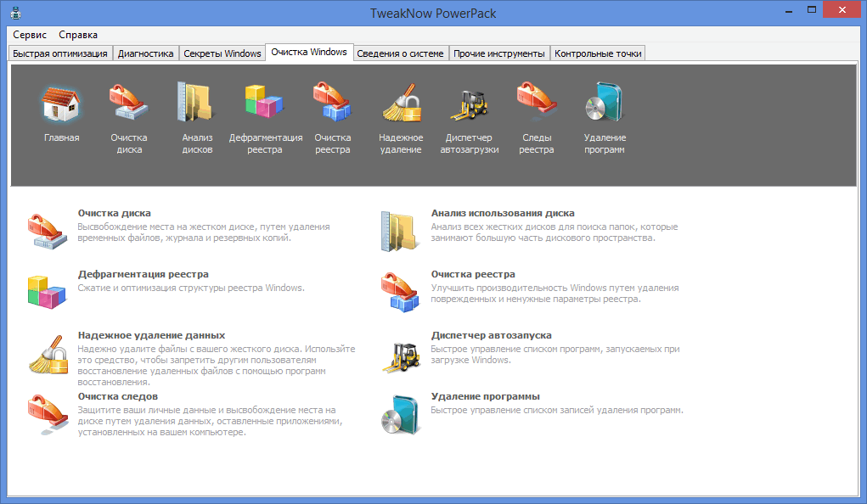
Task: Select the Очистка Windows tab
Action: pyautogui.click(x=309, y=52)
